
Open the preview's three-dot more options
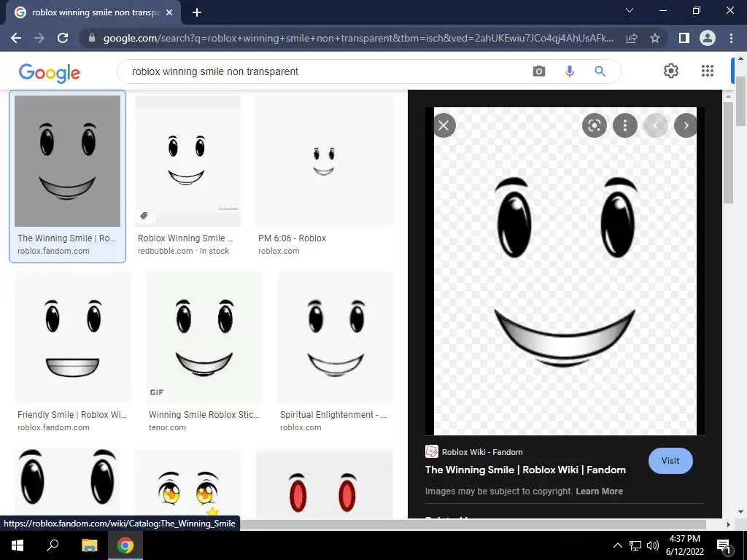(625, 125)
